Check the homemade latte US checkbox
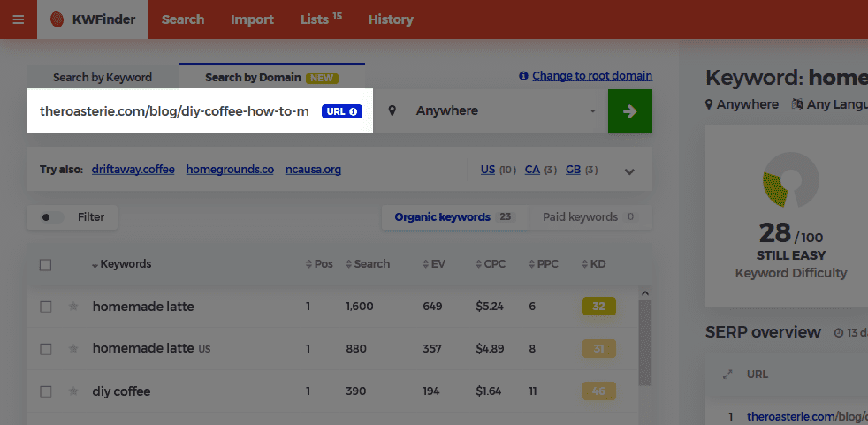 45,349
